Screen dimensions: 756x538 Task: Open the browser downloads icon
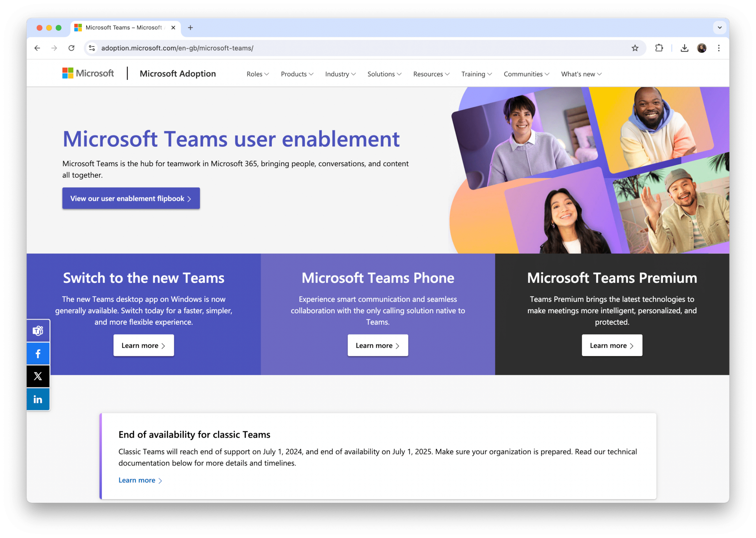pos(685,48)
